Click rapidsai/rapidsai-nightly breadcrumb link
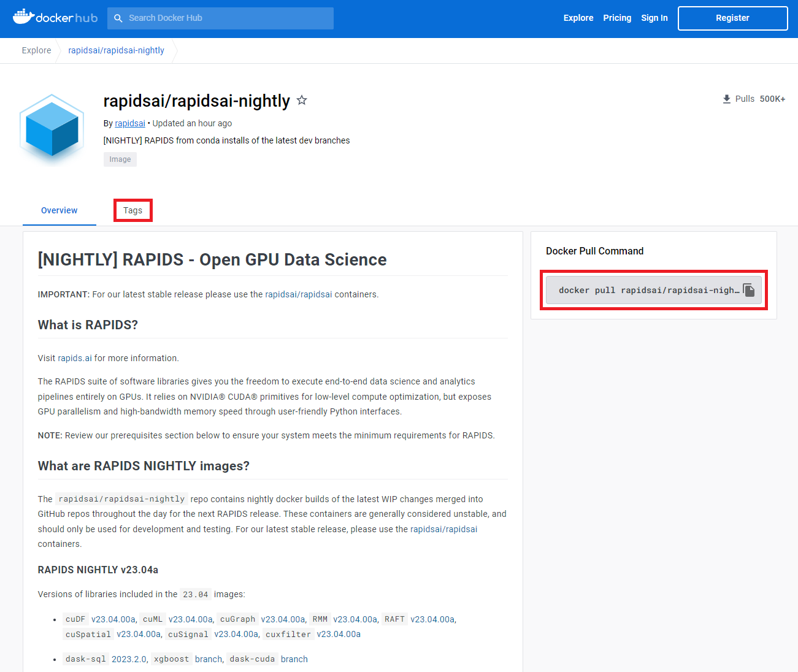 point(116,50)
